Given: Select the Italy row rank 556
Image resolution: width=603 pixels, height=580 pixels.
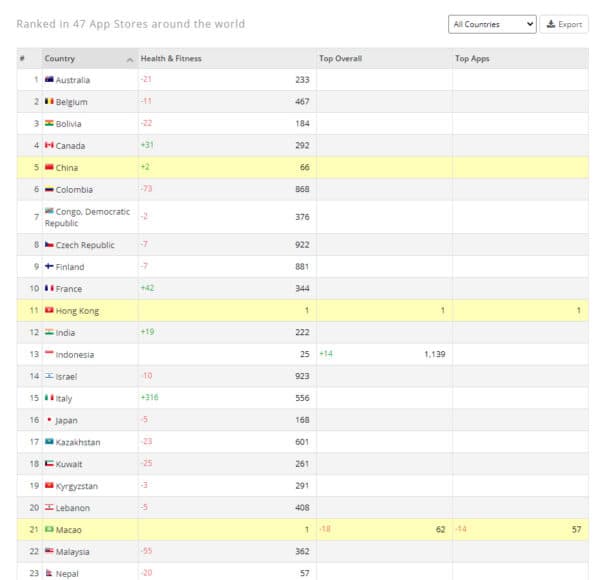Looking at the screenshot, I should point(302,398).
